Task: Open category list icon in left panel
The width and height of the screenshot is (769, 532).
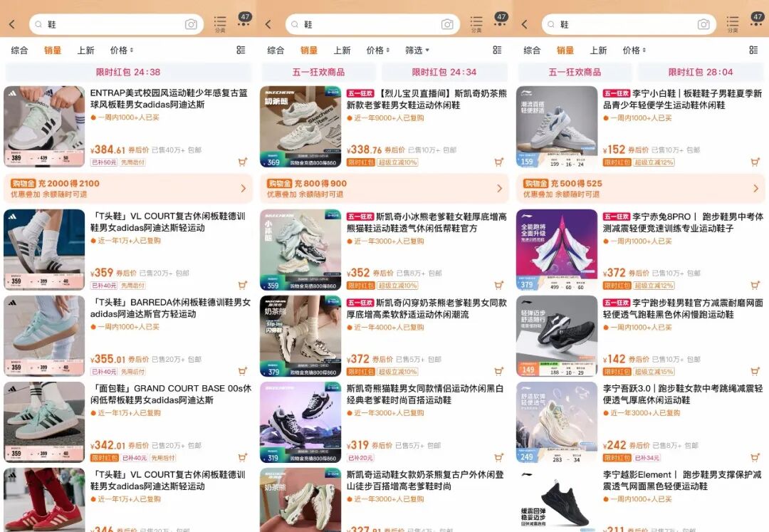Action: click(220, 24)
